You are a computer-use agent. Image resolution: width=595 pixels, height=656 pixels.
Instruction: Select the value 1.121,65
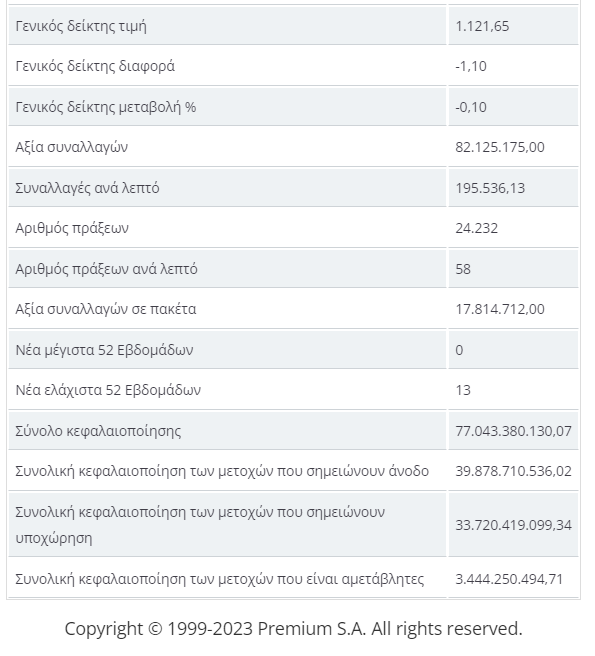tap(482, 26)
